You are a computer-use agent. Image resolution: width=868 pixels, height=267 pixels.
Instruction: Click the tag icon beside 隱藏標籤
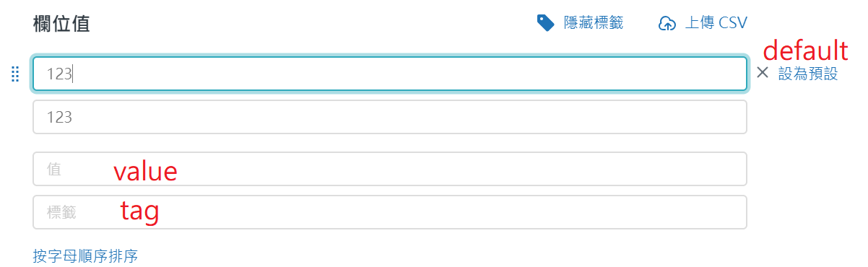coord(545,23)
